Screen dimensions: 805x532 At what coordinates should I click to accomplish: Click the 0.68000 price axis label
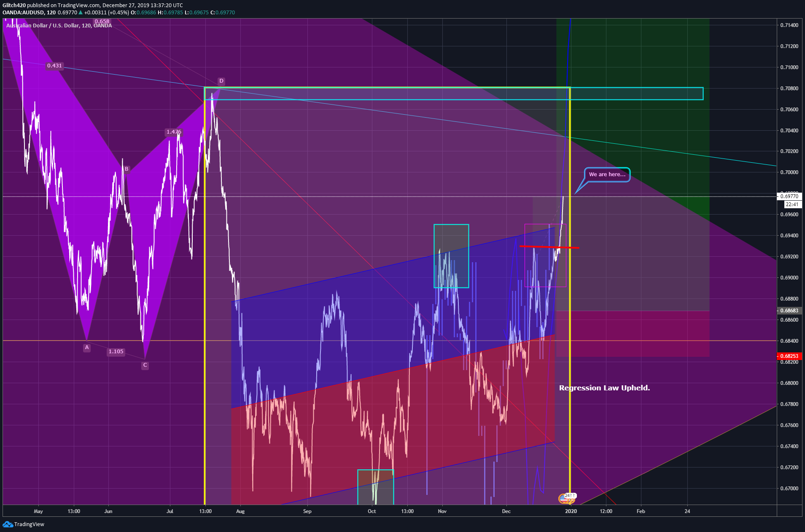pos(789,383)
